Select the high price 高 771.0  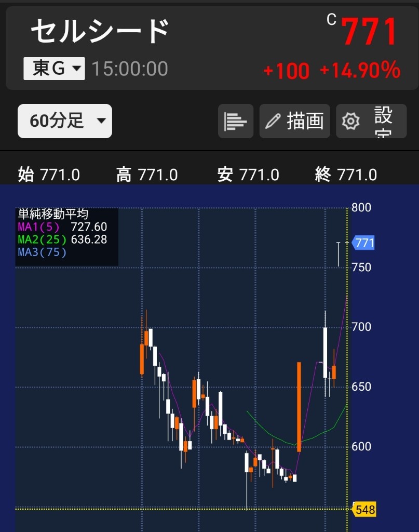147,175
